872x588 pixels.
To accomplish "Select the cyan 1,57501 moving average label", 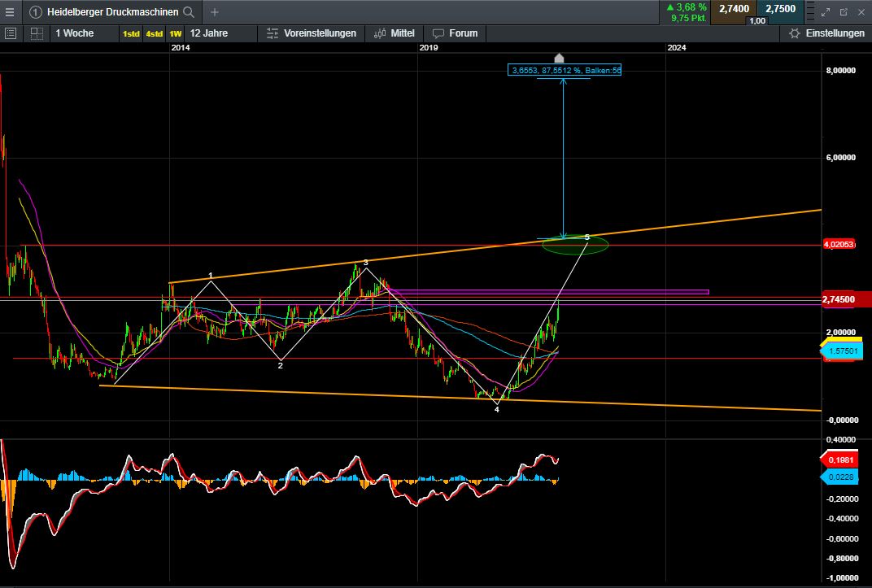I will [x=841, y=351].
